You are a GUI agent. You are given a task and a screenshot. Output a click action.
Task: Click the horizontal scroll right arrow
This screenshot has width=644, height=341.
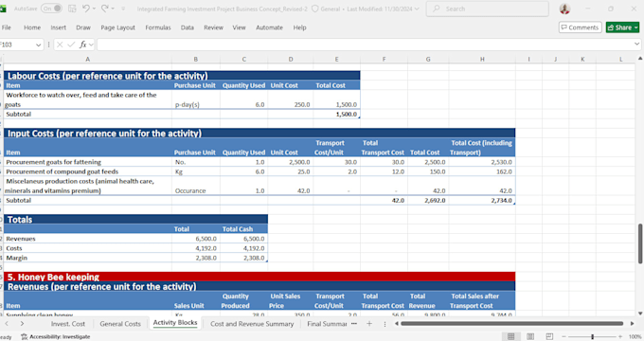[x=632, y=324]
